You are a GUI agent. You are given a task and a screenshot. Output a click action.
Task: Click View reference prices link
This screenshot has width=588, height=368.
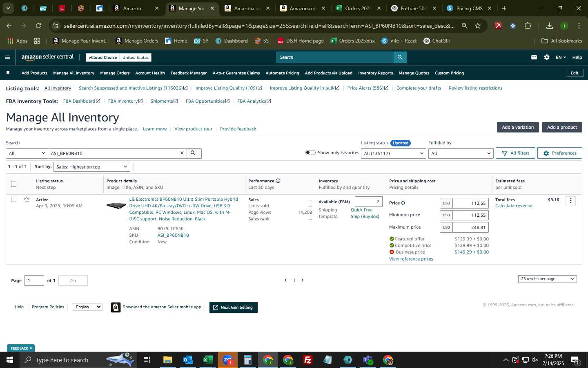coord(411,259)
